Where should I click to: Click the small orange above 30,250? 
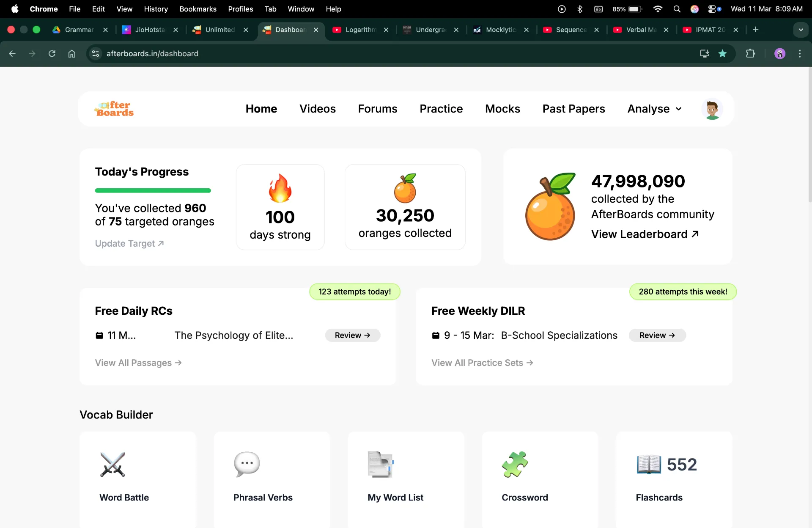[x=405, y=188]
